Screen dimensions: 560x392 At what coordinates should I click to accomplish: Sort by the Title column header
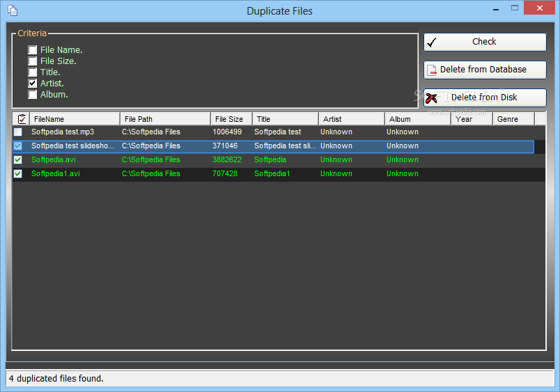tap(286, 119)
